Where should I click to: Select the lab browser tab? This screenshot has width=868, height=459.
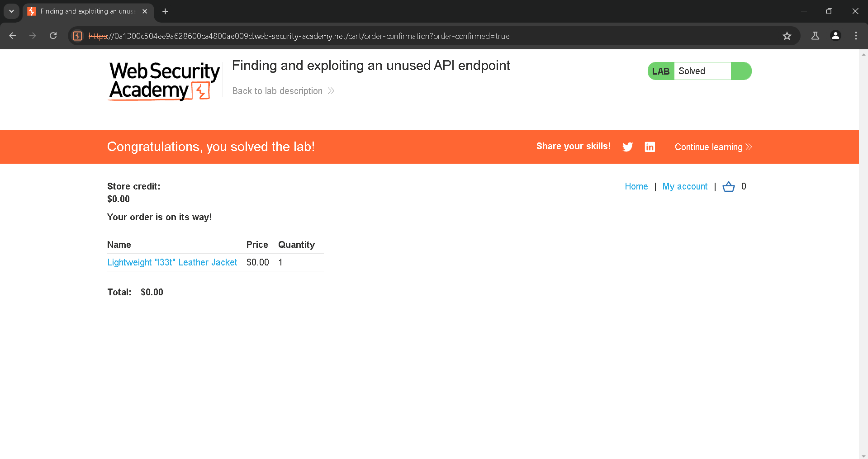point(86,11)
